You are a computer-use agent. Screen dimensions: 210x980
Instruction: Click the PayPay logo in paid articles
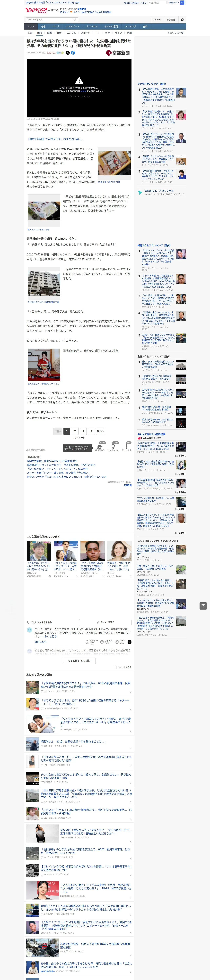[x=139, y=438]
